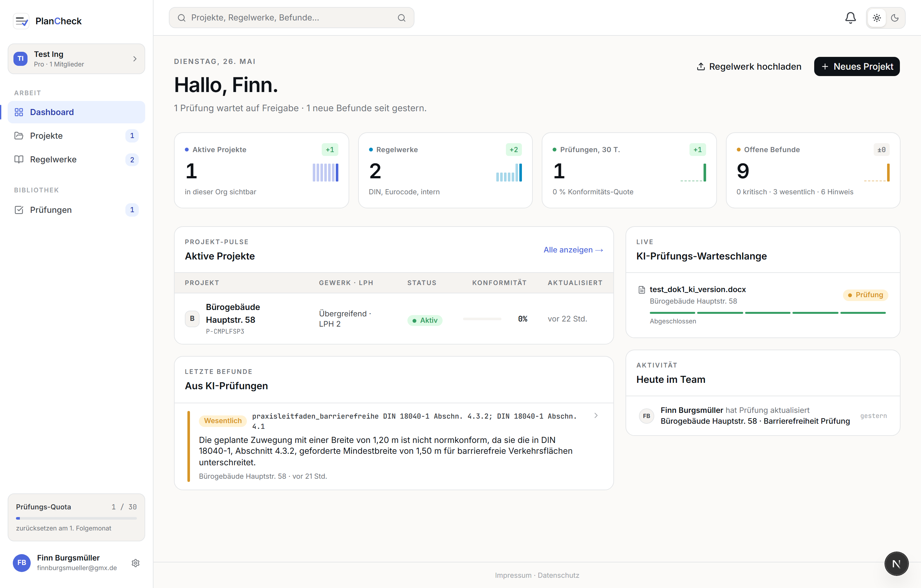The image size is (921, 588).
Task: Open the Prüfungen, 30 T. stat card
Action: pos(629,171)
